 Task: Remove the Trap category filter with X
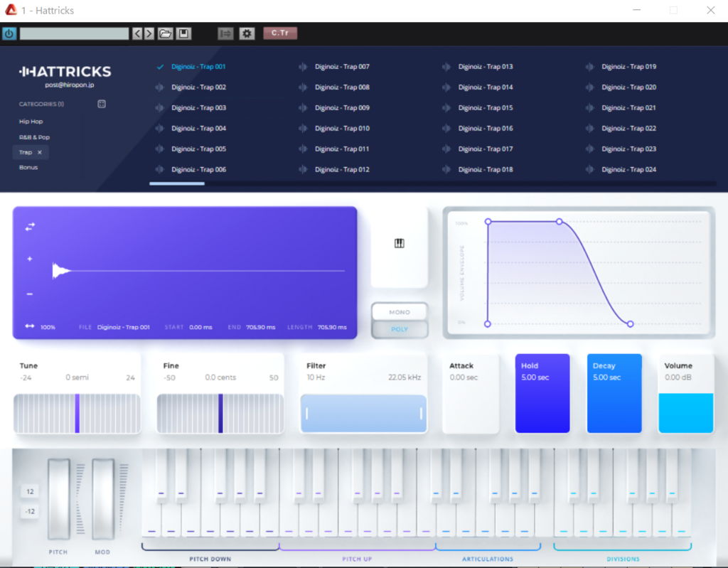[x=40, y=152]
